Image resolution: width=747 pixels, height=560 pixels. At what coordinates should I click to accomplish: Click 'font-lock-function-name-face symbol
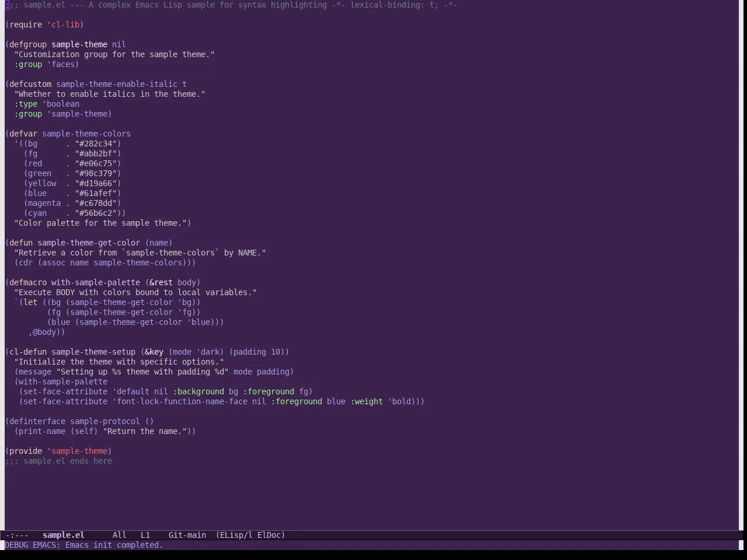click(180, 401)
